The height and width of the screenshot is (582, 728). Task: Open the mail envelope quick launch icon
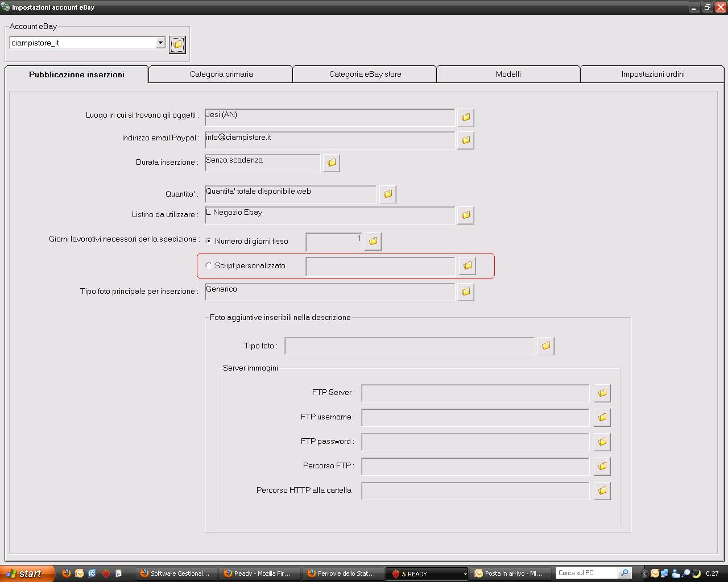pyautogui.click(x=80, y=573)
